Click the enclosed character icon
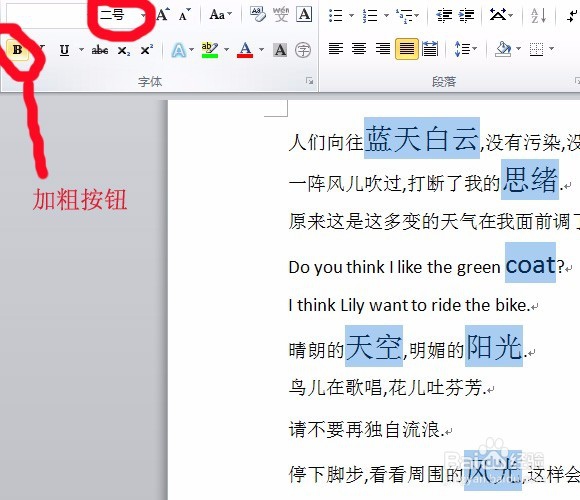This screenshot has width=580, height=500. click(x=303, y=50)
